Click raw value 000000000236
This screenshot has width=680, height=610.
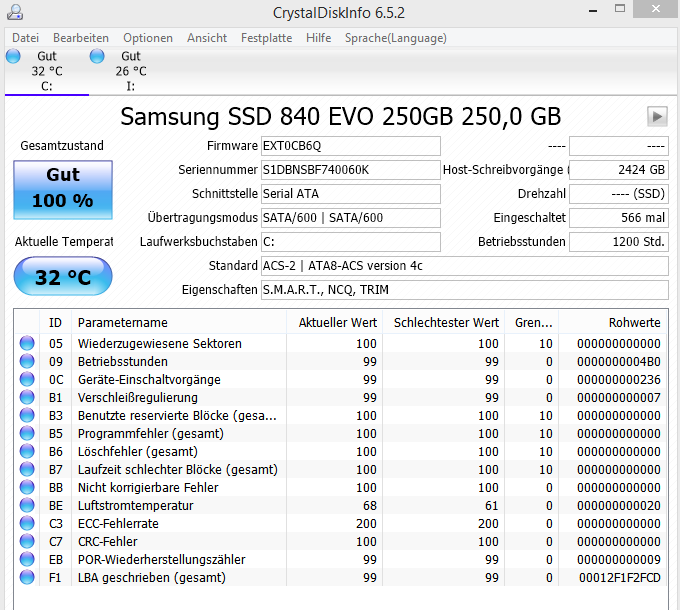click(x=619, y=379)
